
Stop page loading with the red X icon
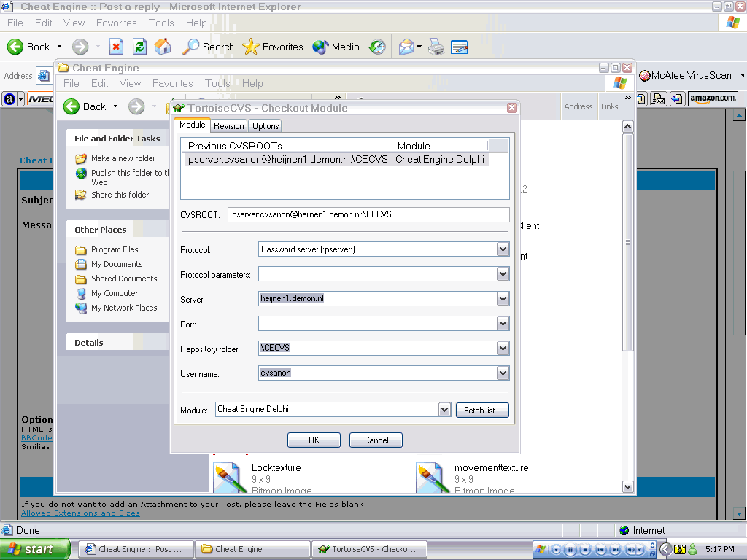coord(116,47)
